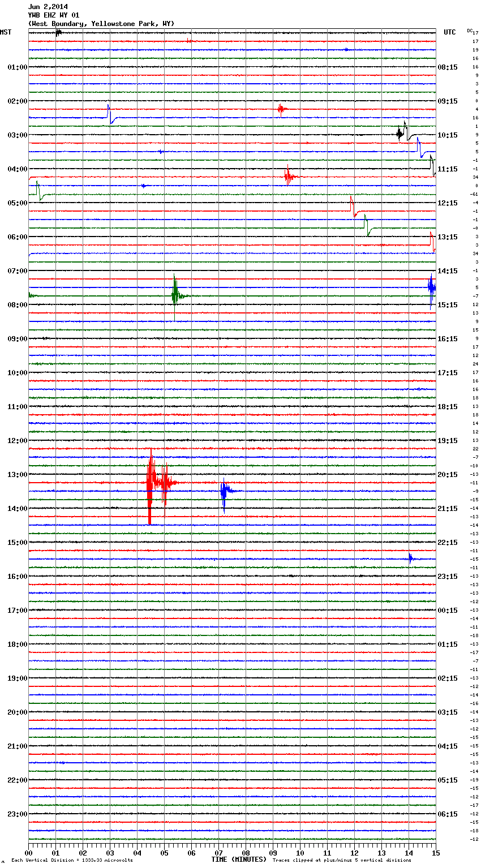Image resolution: width=481 pixels, height=868 pixels.
Task: Select the '04:00' MST time label
Action: tap(17, 169)
